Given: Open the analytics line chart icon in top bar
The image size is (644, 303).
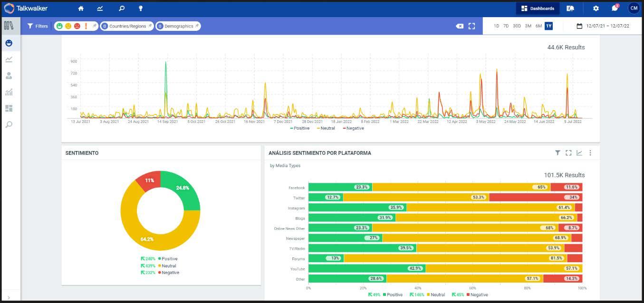Looking at the screenshot, I should pos(100,9).
